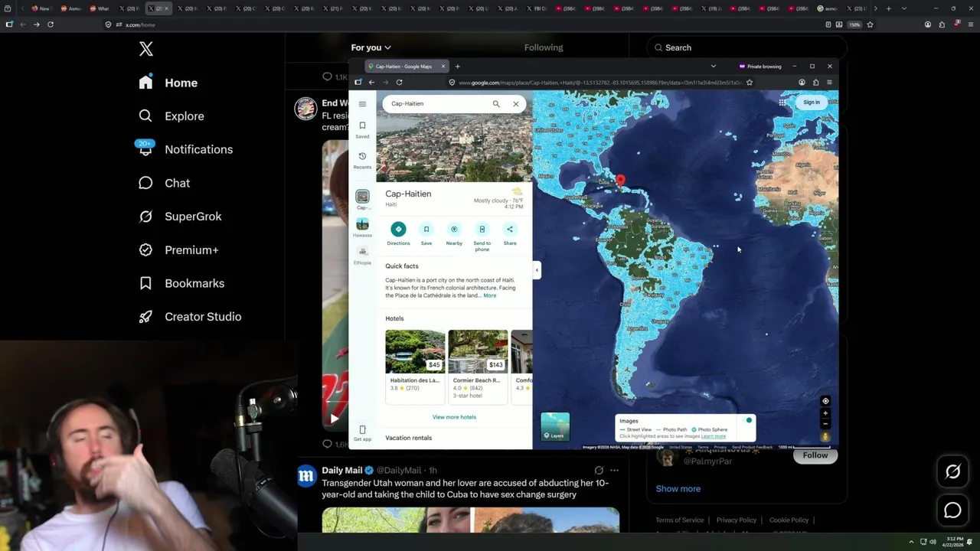Show your location on the map
Image resolution: width=980 pixels, height=551 pixels.
click(x=825, y=401)
